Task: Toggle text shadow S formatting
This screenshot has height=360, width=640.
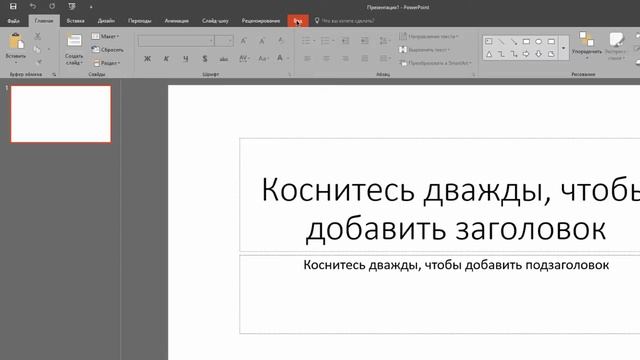Action: (205, 59)
